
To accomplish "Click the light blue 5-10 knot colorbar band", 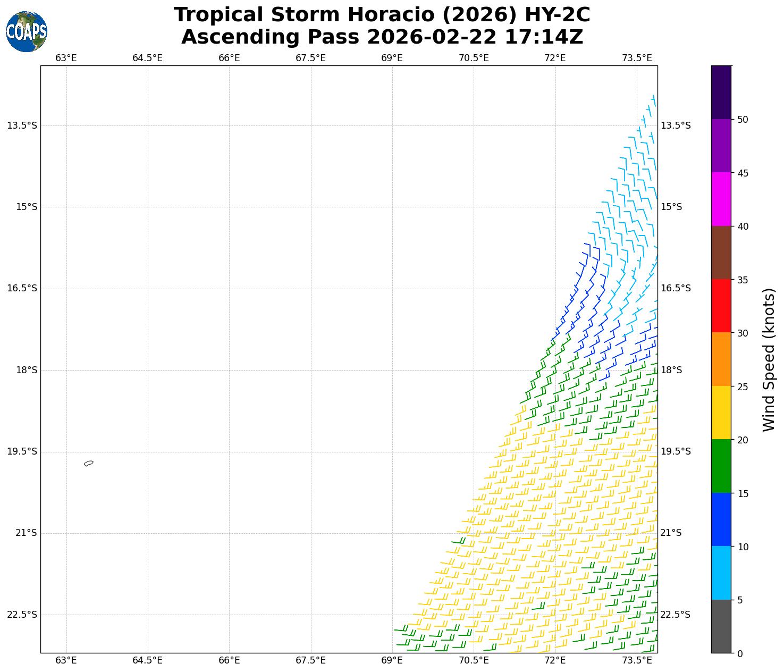I will 721,573.
